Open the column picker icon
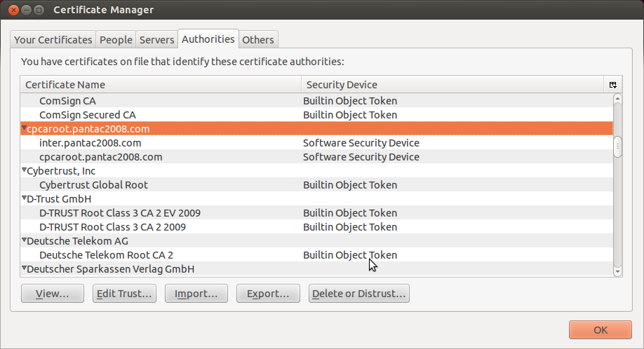Image resolution: width=644 pixels, height=349 pixels. click(x=612, y=84)
